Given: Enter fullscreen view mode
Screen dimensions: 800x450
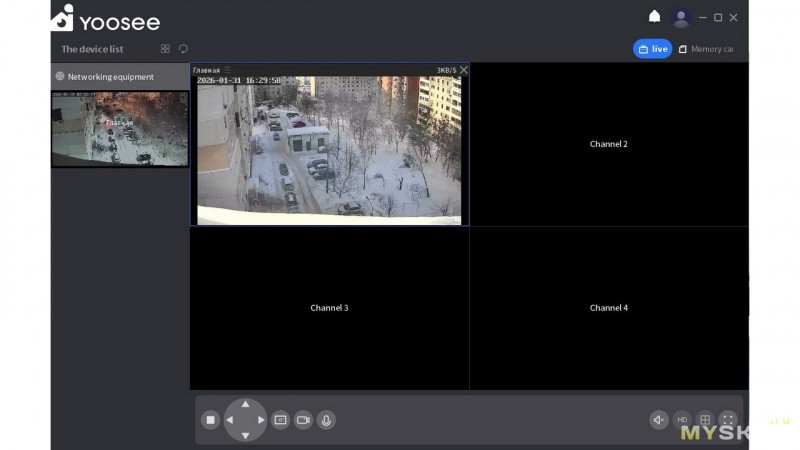Looking at the screenshot, I should click(x=728, y=420).
